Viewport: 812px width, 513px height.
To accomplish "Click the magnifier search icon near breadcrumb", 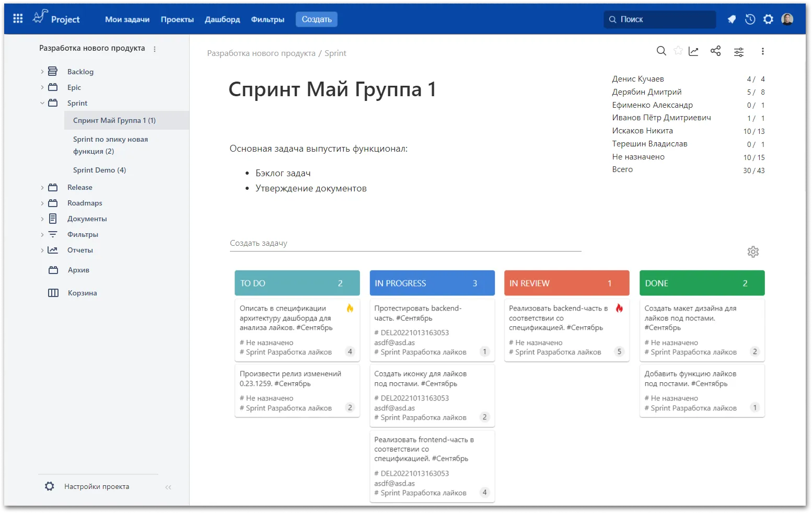I will pos(661,51).
